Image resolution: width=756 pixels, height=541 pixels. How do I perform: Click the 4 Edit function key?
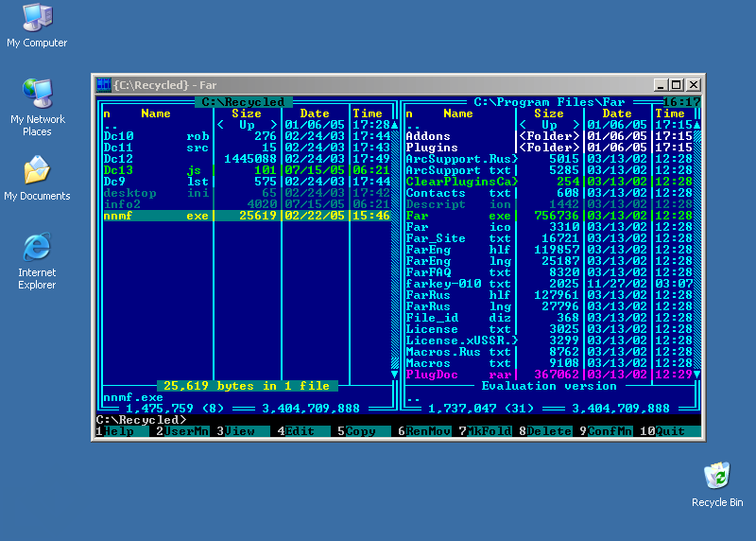click(x=303, y=431)
